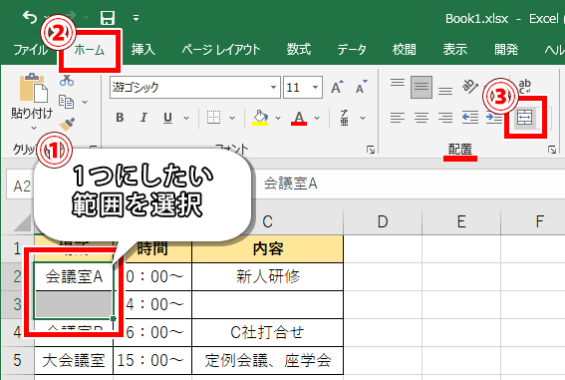
Task: Select cell containing 会議室A
Action: (x=74, y=277)
